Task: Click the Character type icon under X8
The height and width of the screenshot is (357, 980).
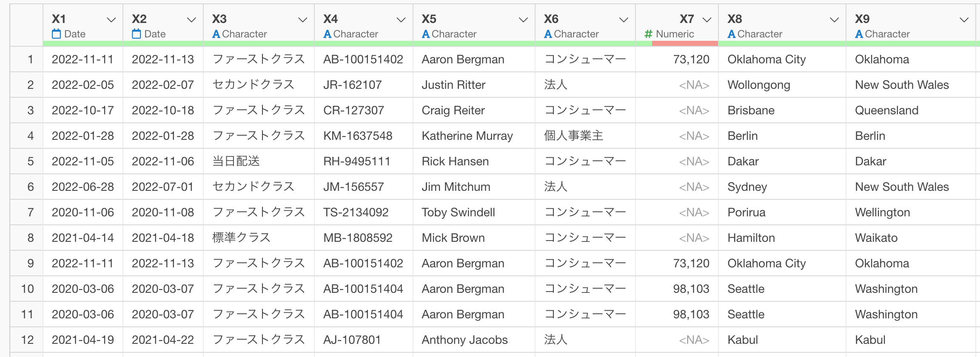Action: [x=732, y=34]
